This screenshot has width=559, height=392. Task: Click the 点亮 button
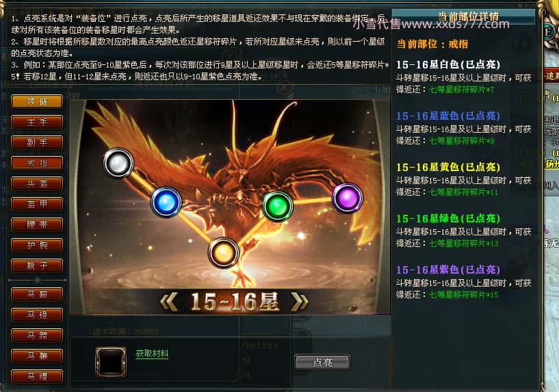coord(322,362)
